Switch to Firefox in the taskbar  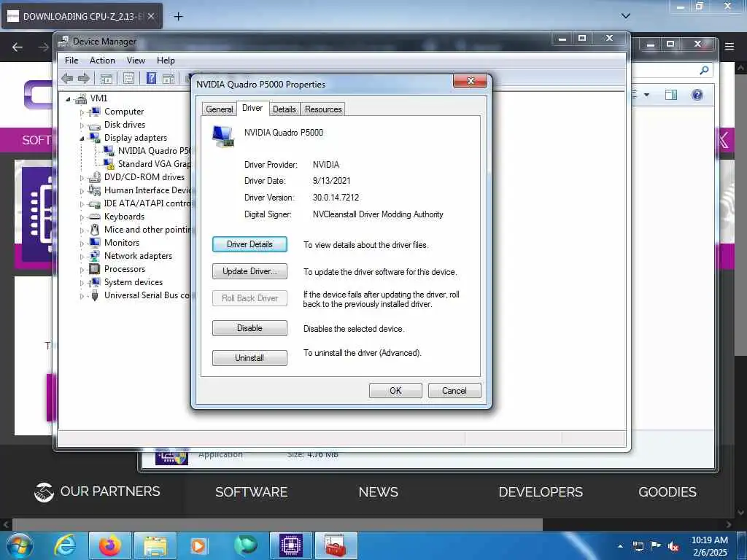coord(110,545)
